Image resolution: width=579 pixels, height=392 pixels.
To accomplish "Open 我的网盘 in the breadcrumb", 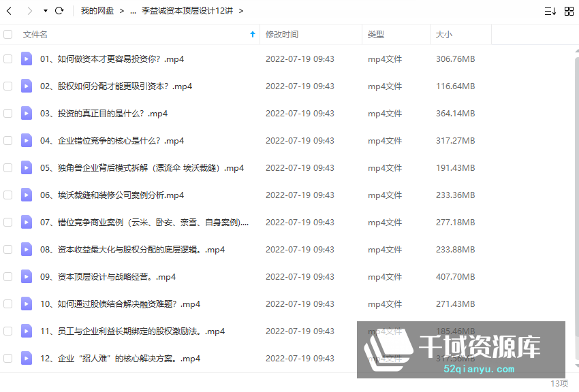I will pos(97,11).
